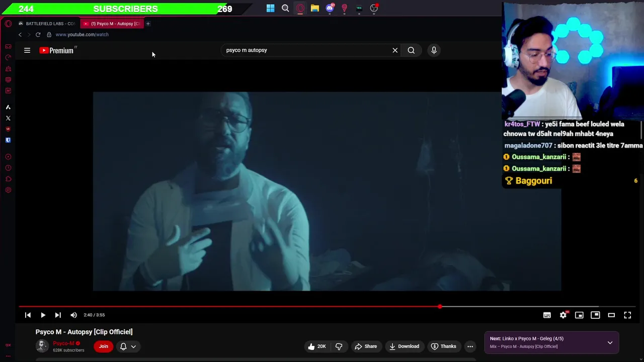Dislike the video
Screen dimensions: 644x362
click(339, 346)
